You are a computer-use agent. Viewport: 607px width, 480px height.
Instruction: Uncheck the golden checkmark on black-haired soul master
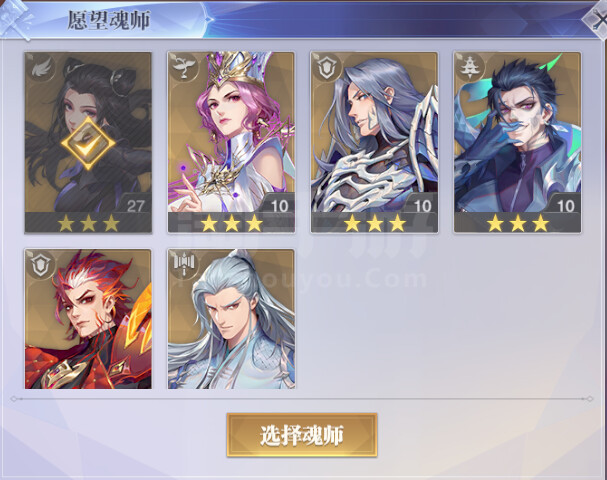pyautogui.click(x=88, y=143)
